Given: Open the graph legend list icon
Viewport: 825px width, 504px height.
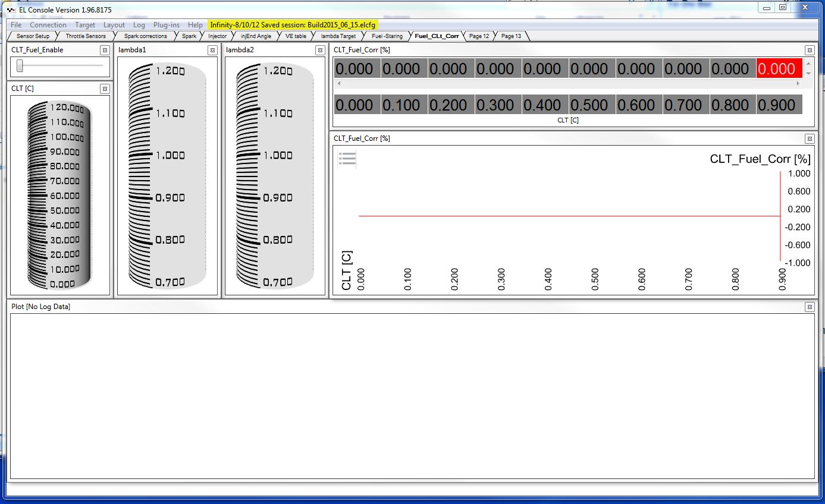Looking at the screenshot, I should (x=347, y=158).
